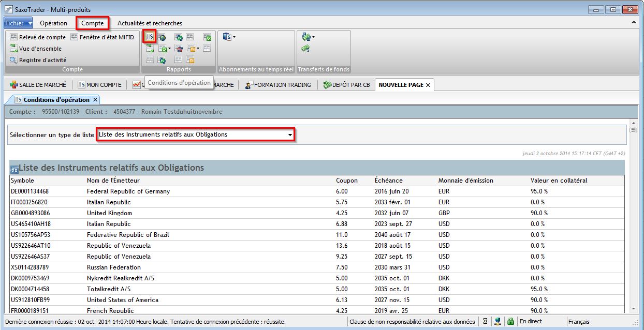This screenshot has width=644, height=330.
Task: Open Vue d'ensemble account overview
Action: (x=35, y=49)
